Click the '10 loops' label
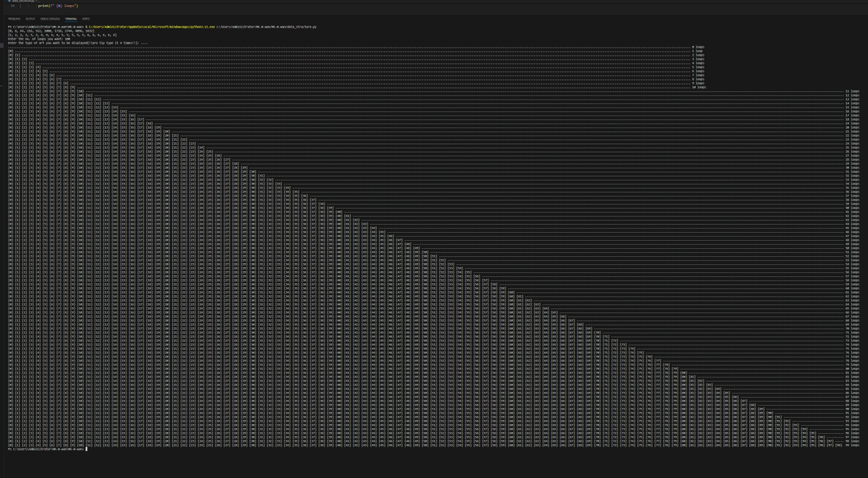 point(698,88)
